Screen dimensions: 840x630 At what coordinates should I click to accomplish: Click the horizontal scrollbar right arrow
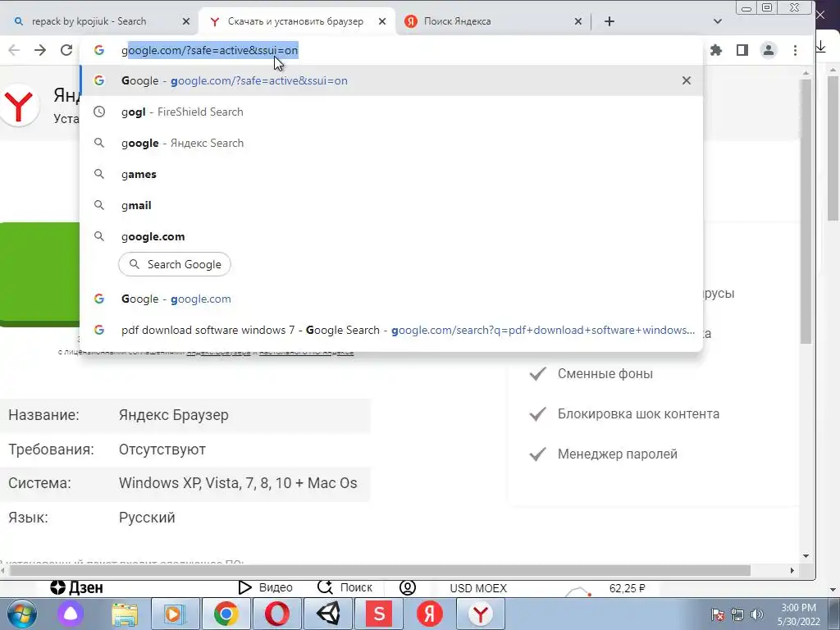[792, 571]
